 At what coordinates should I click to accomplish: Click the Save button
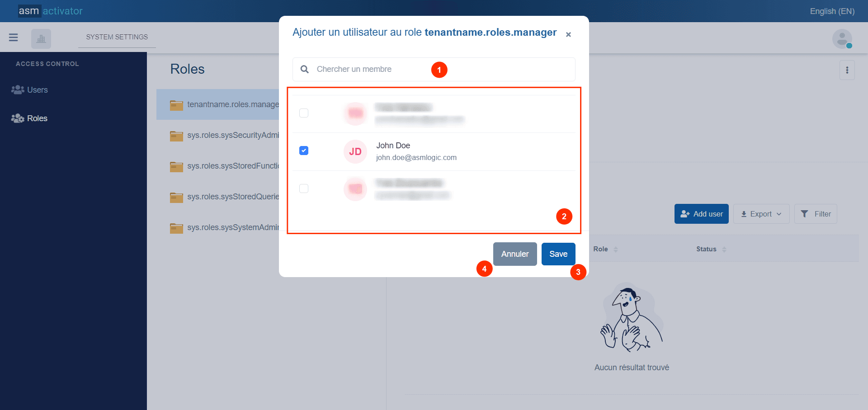click(x=558, y=254)
